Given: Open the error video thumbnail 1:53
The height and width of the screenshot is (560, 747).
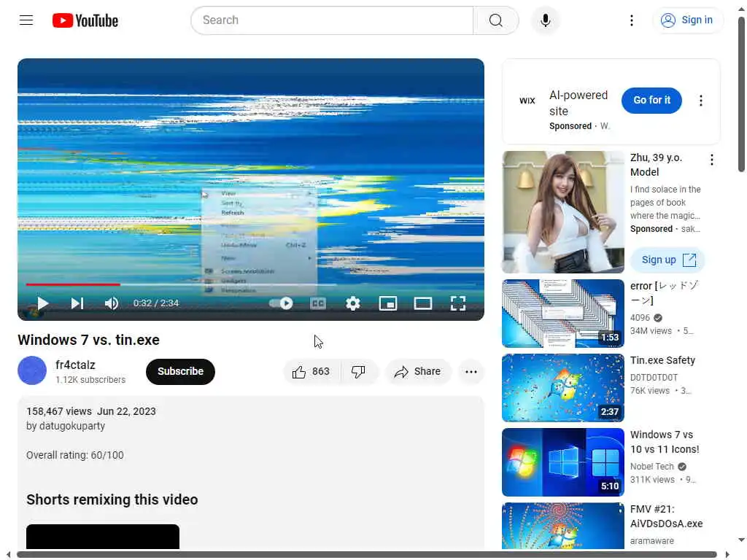Looking at the screenshot, I should [562, 314].
